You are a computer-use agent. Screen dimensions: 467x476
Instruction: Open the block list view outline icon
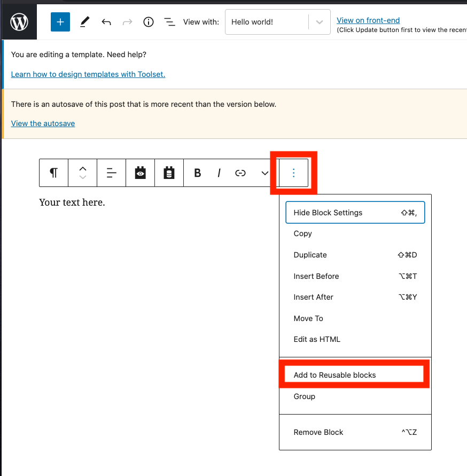pos(169,22)
